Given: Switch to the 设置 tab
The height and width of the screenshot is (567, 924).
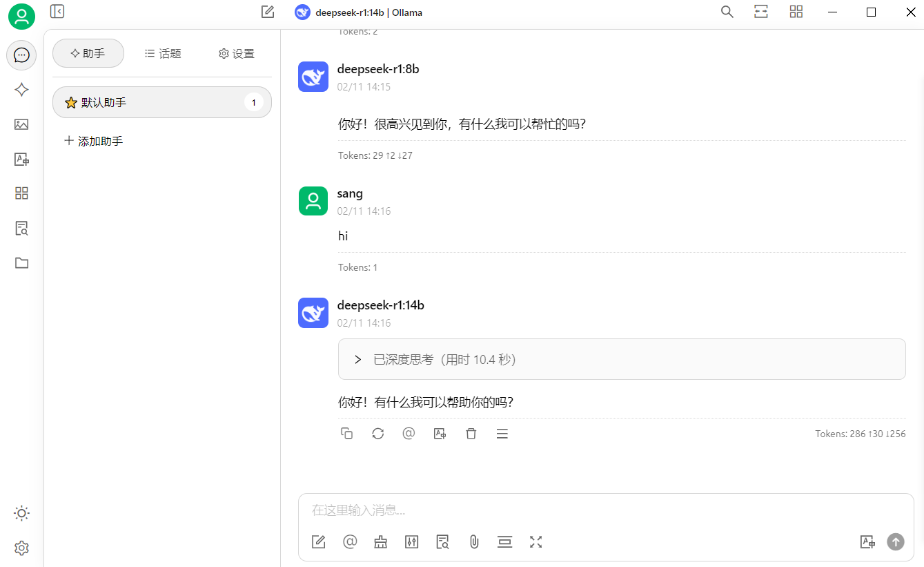Looking at the screenshot, I should click(x=237, y=53).
